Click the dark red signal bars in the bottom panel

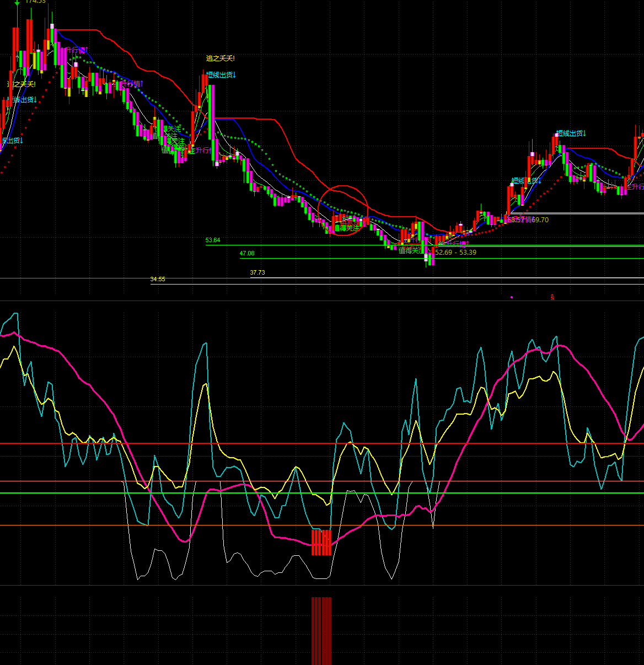click(x=321, y=631)
